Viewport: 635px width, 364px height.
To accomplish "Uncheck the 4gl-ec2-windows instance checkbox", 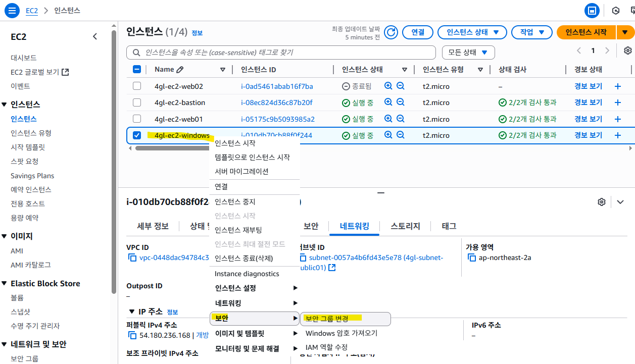I will [137, 135].
